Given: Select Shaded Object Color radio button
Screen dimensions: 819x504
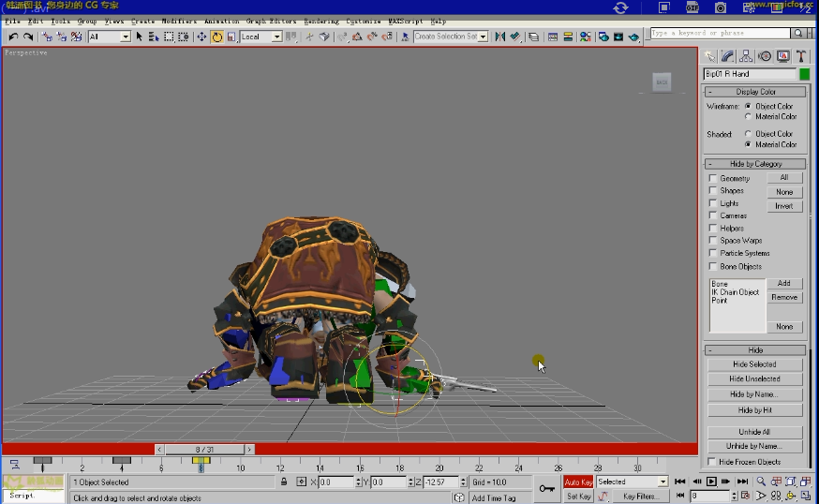Looking at the screenshot, I should click(748, 134).
